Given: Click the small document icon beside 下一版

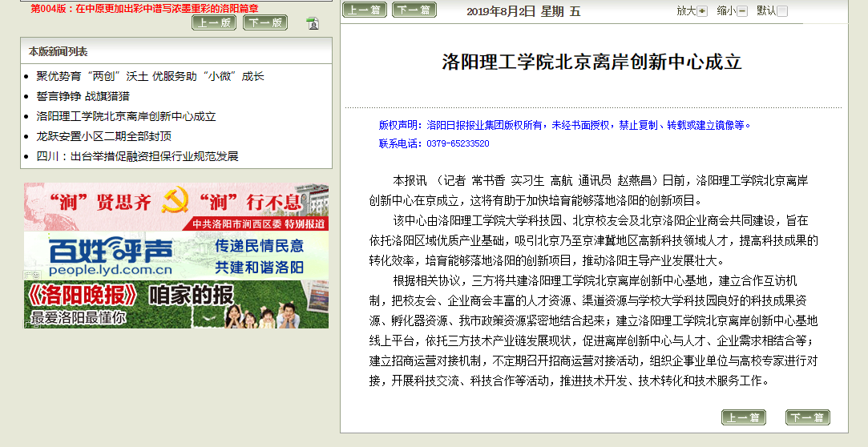Looking at the screenshot, I should click(x=313, y=23).
